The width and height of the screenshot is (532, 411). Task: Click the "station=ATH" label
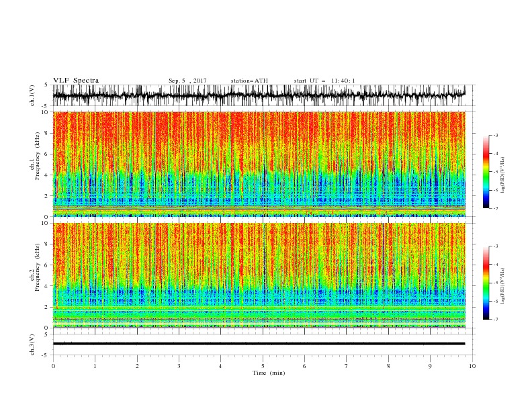pyautogui.click(x=249, y=81)
